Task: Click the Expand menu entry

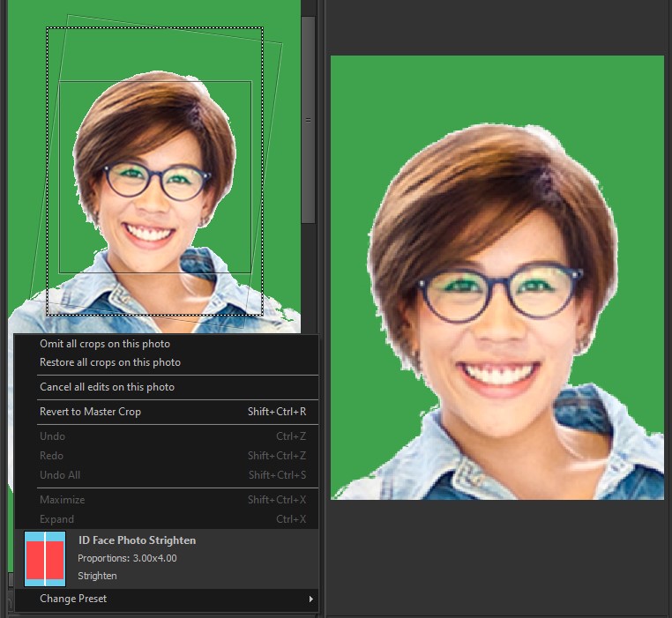Action: pos(56,519)
